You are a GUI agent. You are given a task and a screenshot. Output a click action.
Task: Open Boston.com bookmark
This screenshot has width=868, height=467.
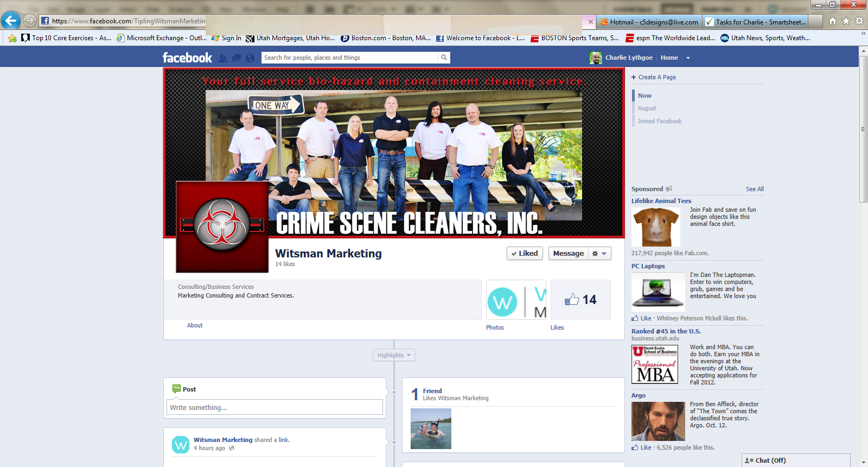[386, 38]
